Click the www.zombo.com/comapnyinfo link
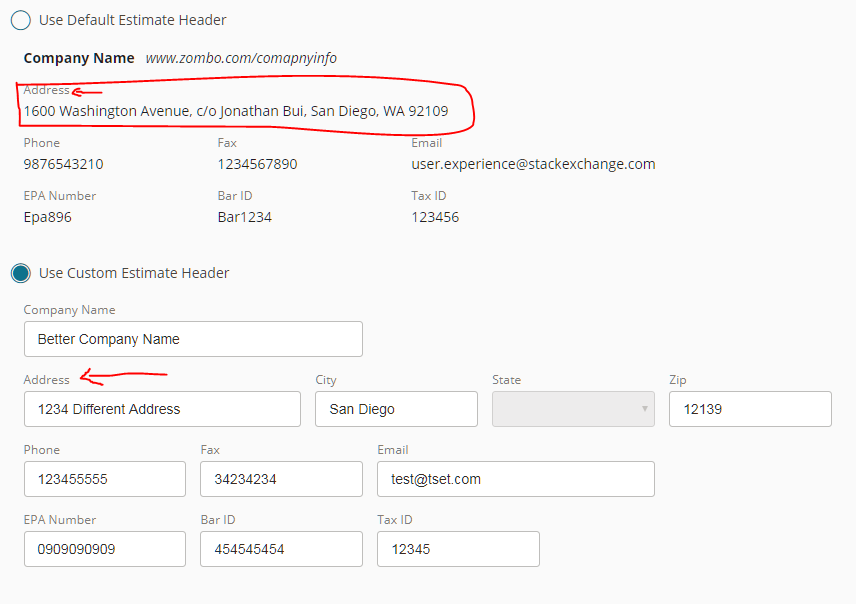 [241, 58]
